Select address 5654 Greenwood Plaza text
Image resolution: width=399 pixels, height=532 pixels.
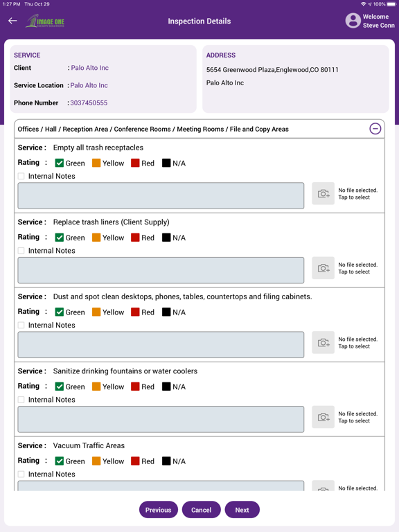[272, 70]
